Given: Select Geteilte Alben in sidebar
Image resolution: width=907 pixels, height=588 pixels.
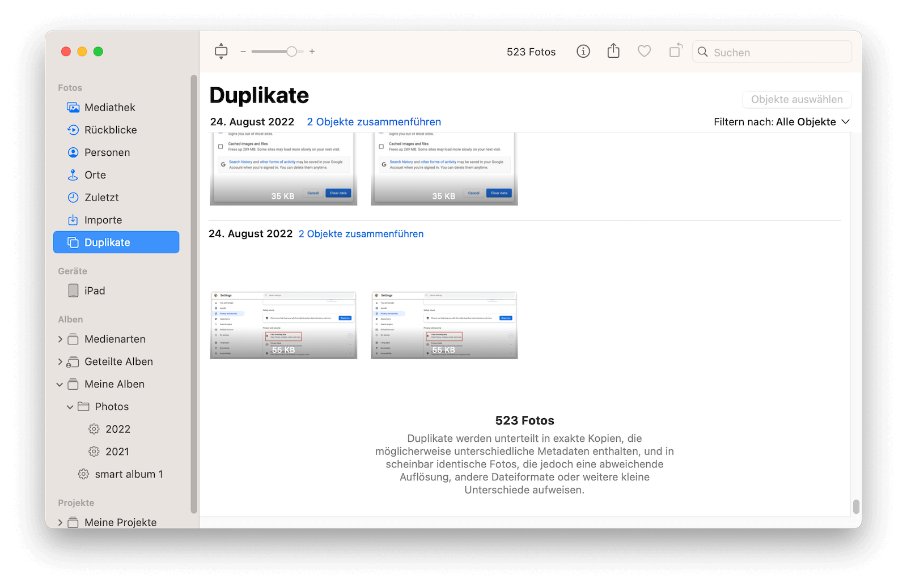Looking at the screenshot, I should pyautogui.click(x=116, y=362).
